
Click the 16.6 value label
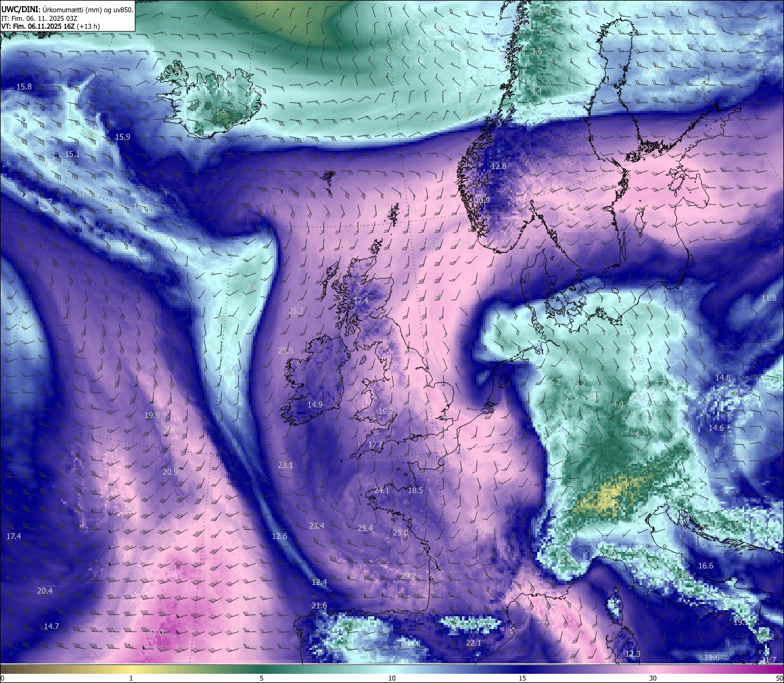[706, 566]
